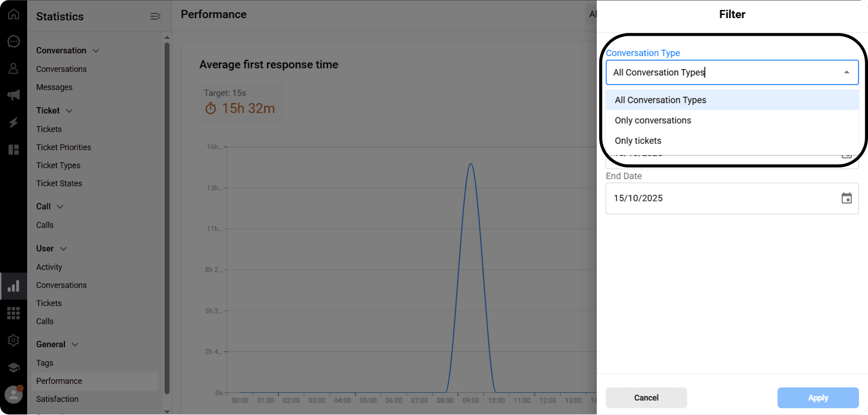Open the academy graduation cap icon
868x415 pixels.
point(14,367)
